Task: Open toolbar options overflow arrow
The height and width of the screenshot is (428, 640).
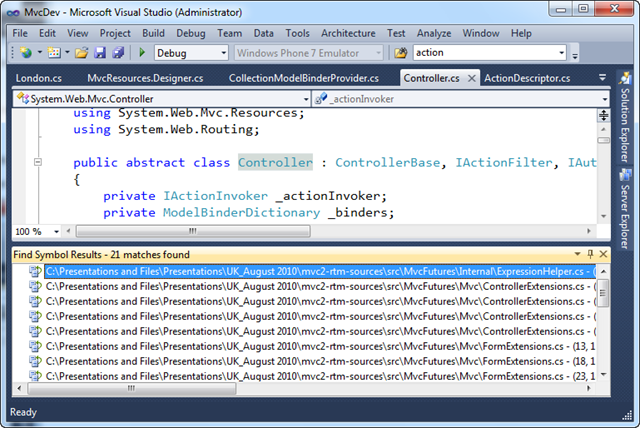Action: [575, 55]
